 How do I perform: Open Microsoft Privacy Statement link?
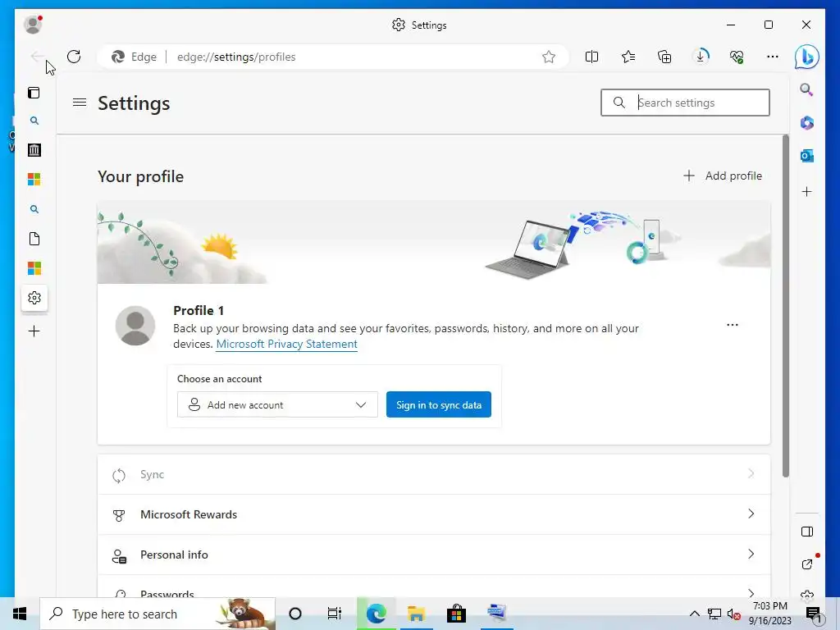tap(286, 344)
